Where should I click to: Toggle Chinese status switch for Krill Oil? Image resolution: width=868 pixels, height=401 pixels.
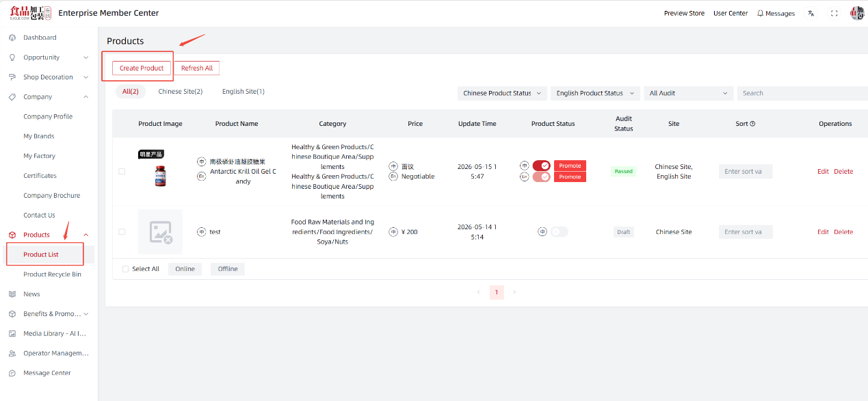tap(542, 166)
